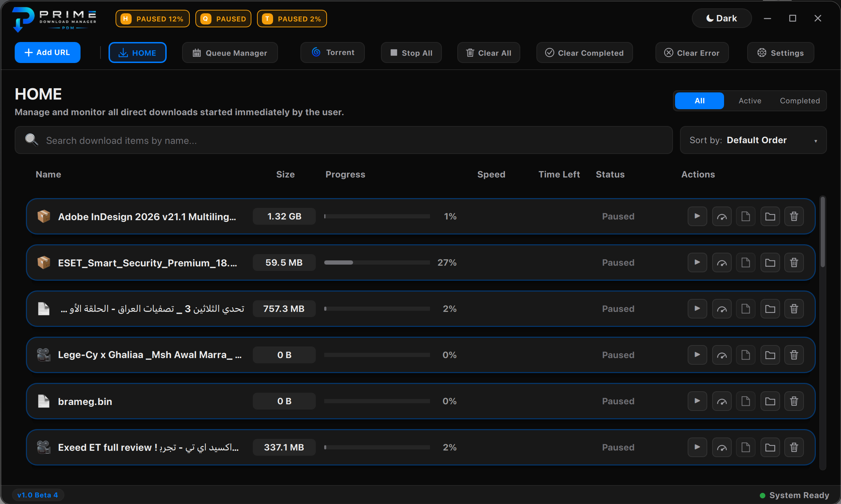Select the Active filter option
Screen dimensions: 841x504
tap(750, 101)
